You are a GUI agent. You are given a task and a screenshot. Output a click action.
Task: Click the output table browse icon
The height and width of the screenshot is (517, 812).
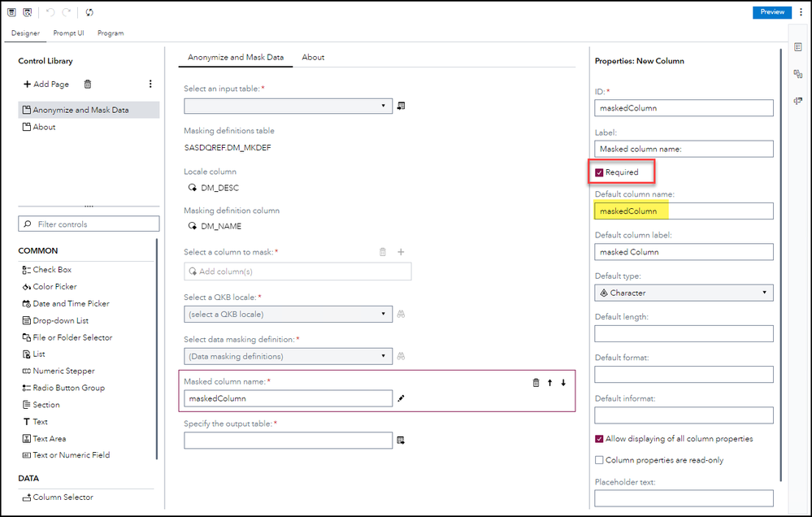point(401,441)
